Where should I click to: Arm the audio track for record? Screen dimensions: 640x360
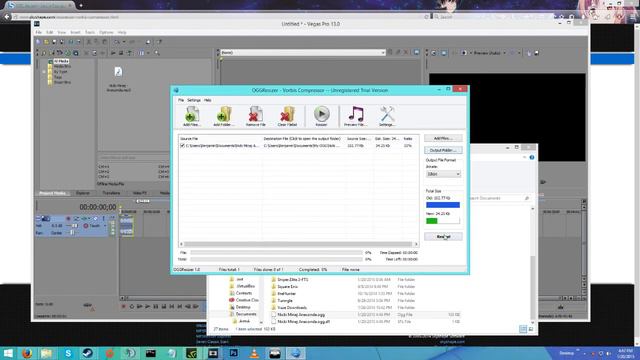click(68, 218)
